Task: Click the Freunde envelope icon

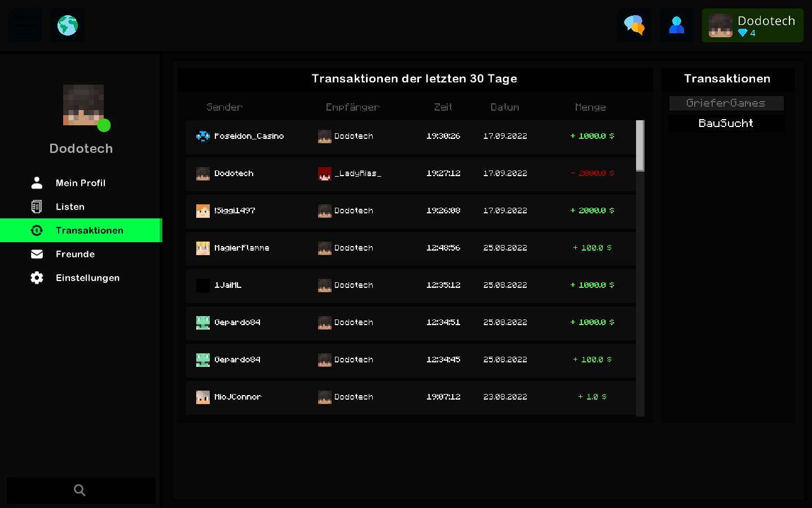Action: coord(37,254)
